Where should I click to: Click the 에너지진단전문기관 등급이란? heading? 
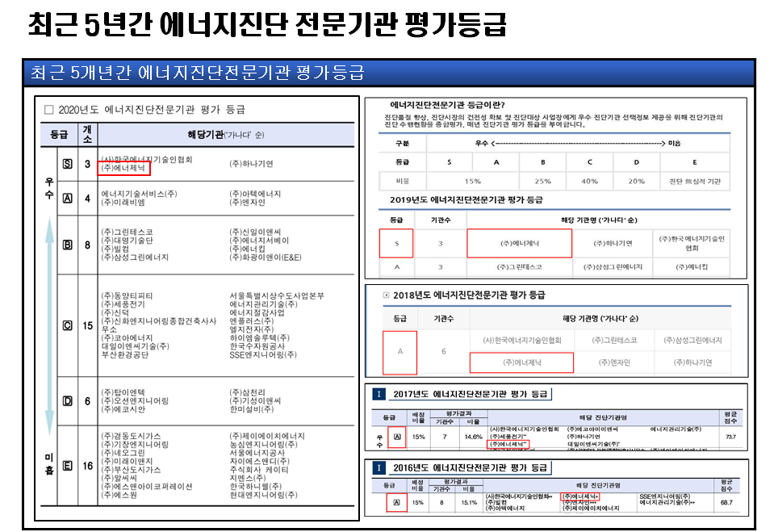(447, 105)
